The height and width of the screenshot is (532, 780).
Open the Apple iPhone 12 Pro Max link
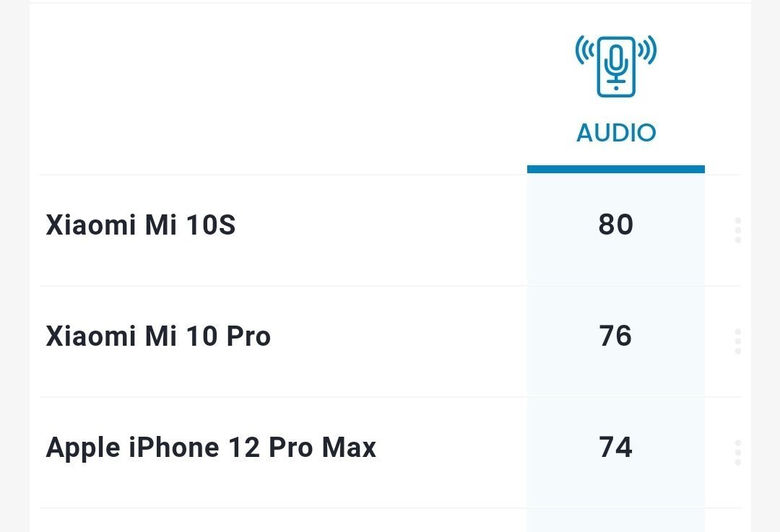click(211, 448)
